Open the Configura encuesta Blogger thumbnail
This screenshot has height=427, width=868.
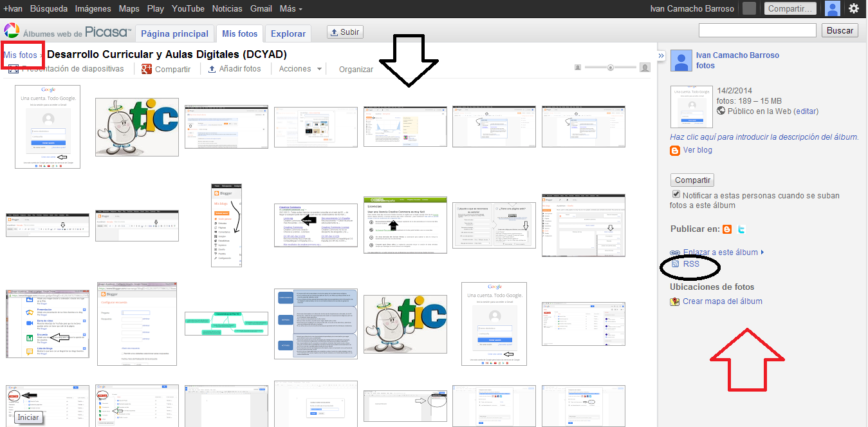tap(137, 323)
